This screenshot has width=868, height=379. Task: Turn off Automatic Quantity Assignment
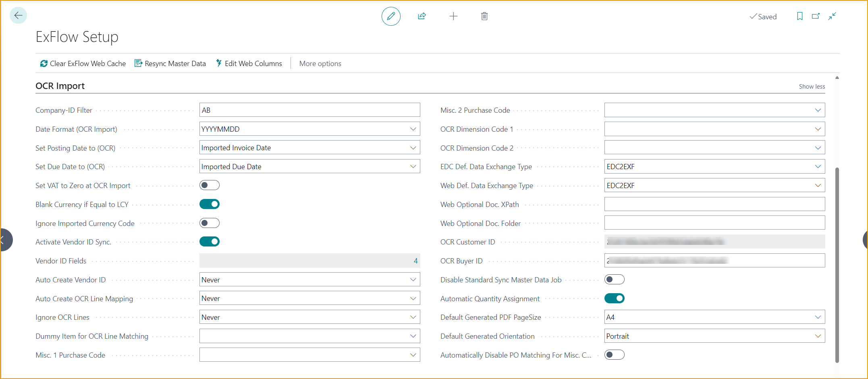[x=615, y=298]
